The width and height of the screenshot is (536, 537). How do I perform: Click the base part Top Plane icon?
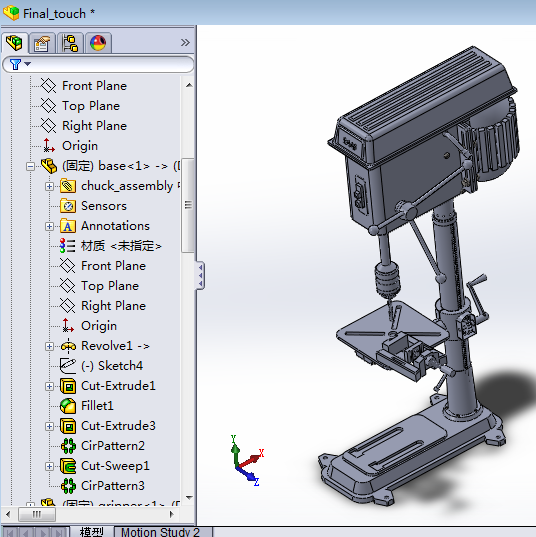pos(67,286)
